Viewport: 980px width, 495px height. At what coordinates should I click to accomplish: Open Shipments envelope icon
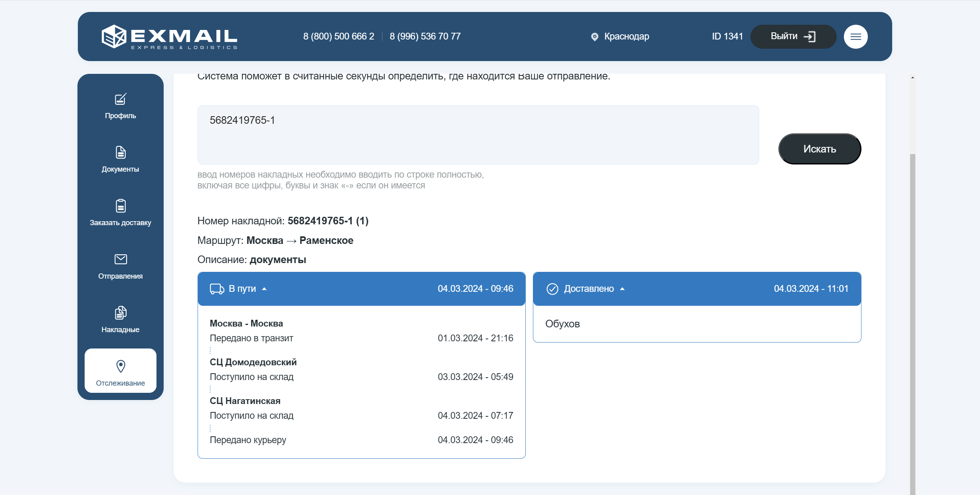[x=121, y=259]
